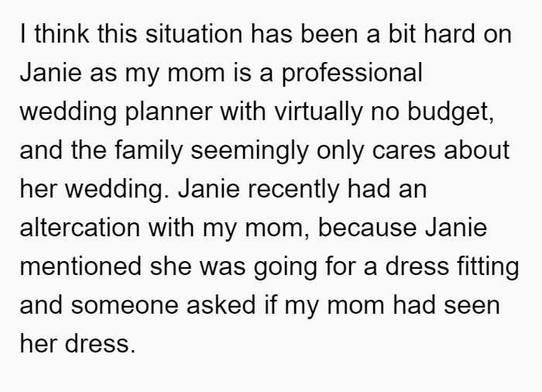Click the word 'seen' near the end
The width and height of the screenshot is (542, 392).
pos(472,305)
